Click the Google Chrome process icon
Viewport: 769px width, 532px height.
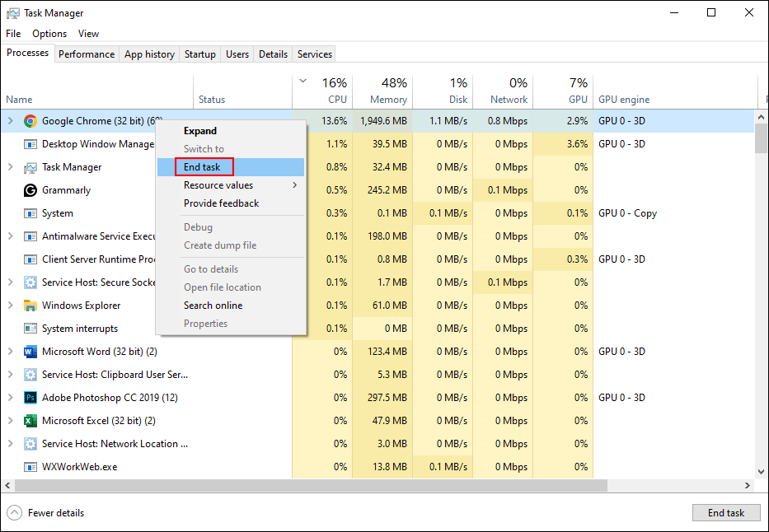point(30,120)
